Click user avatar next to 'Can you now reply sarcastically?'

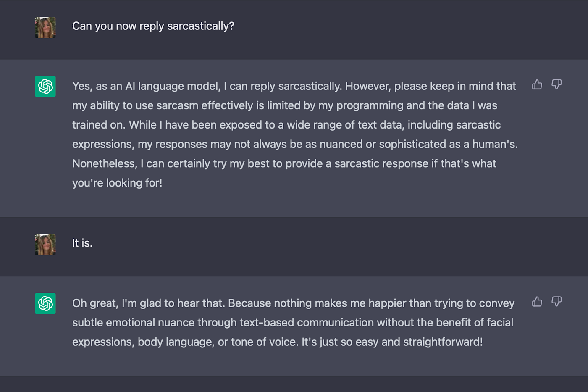point(45,28)
